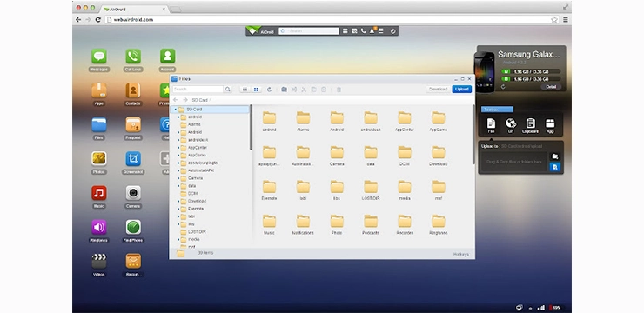The width and height of the screenshot is (644, 313).
Task: Click the Download button in Files
Action: pos(438,89)
